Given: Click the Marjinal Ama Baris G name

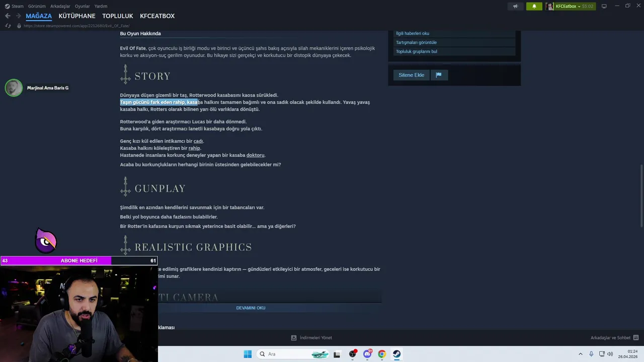Looking at the screenshot, I should 48,88.
